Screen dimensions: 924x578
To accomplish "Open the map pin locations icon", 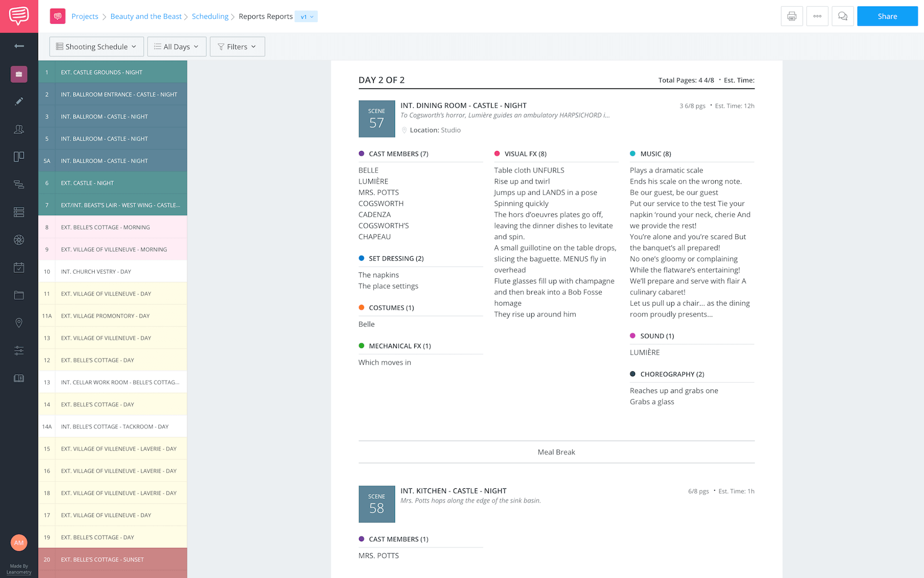I will 19,323.
